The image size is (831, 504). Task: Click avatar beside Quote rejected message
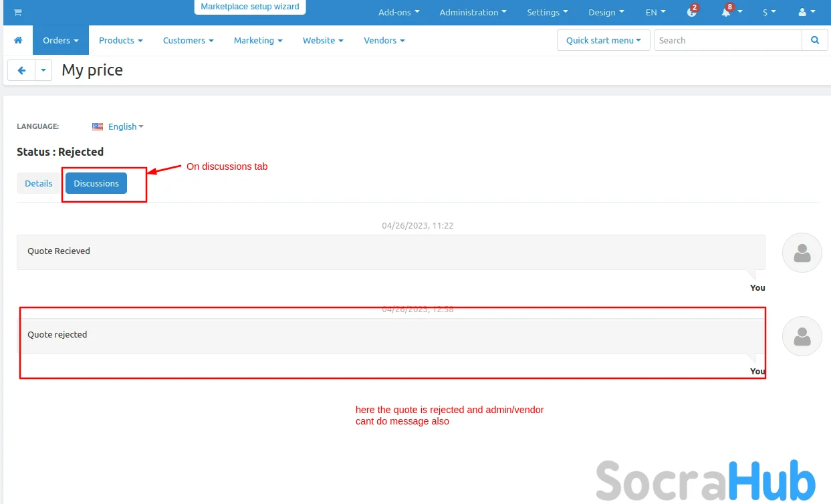click(x=802, y=336)
